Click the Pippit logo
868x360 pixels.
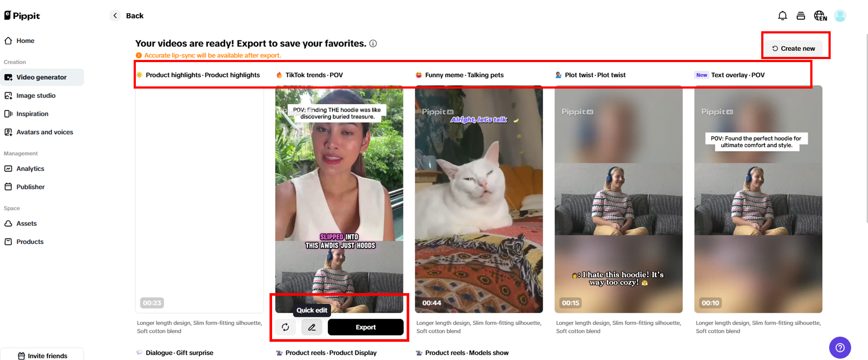[x=22, y=16]
